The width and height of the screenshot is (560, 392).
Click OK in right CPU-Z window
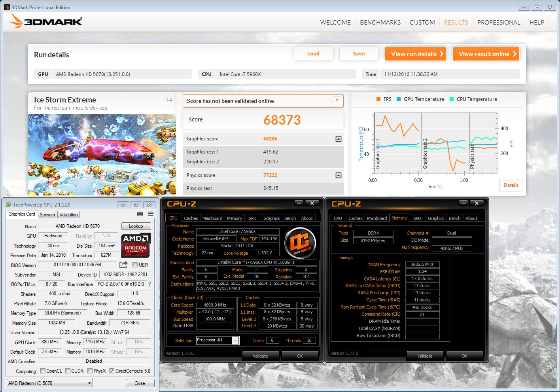tap(465, 356)
